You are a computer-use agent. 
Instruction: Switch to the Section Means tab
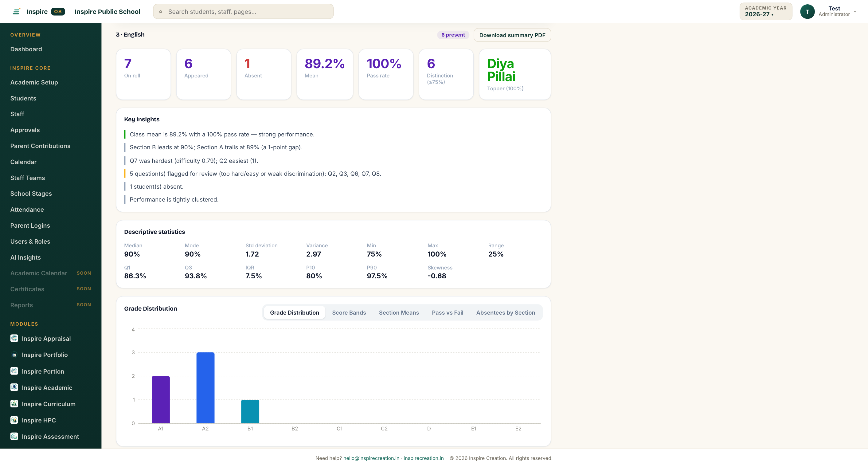399,312
